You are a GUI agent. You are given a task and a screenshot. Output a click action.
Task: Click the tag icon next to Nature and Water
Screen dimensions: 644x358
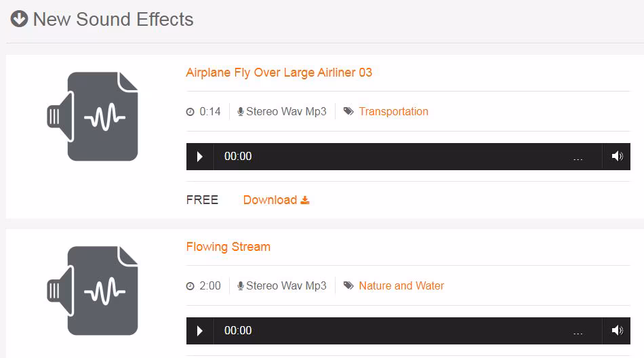[x=348, y=286]
